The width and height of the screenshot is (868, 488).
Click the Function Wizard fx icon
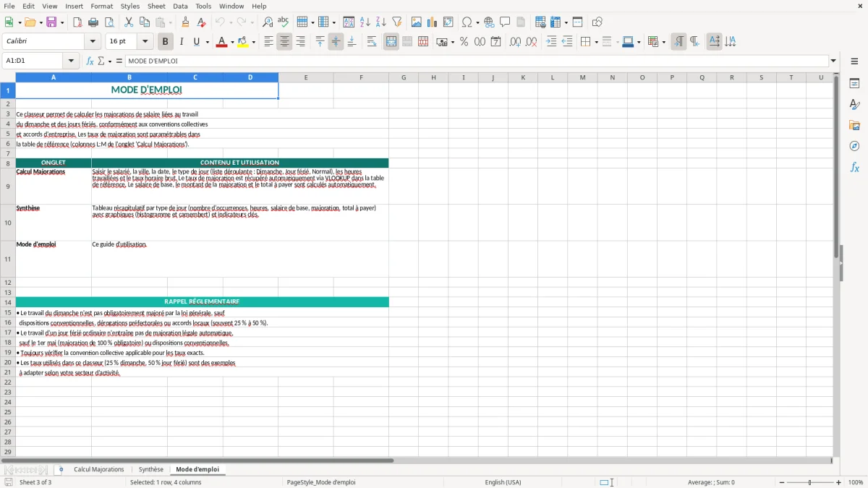point(90,61)
